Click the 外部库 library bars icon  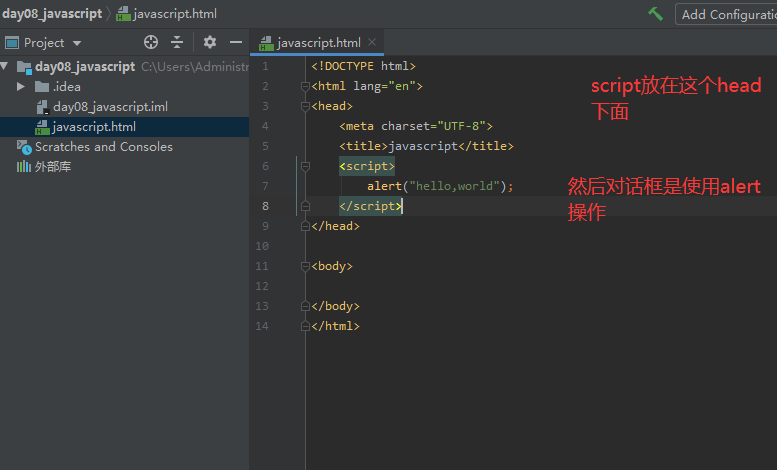[24, 167]
